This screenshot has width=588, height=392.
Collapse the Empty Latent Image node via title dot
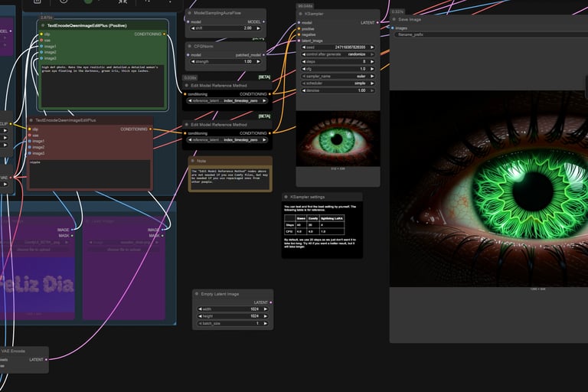197,294
